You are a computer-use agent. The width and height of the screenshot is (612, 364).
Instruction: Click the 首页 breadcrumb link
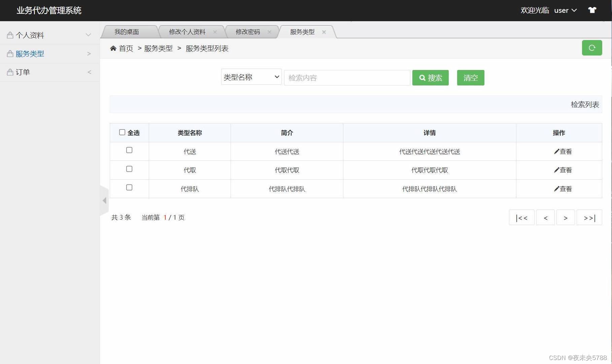pyautogui.click(x=126, y=48)
